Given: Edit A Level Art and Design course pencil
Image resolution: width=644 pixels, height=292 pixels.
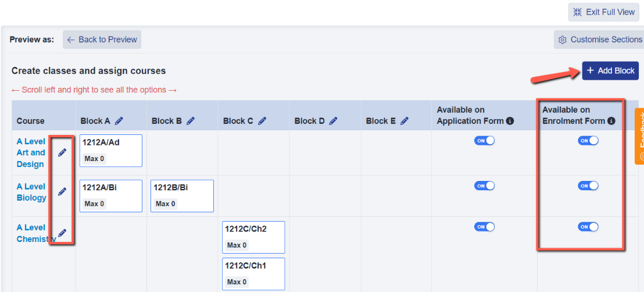Looking at the screenshot, I should pos(62,152).
